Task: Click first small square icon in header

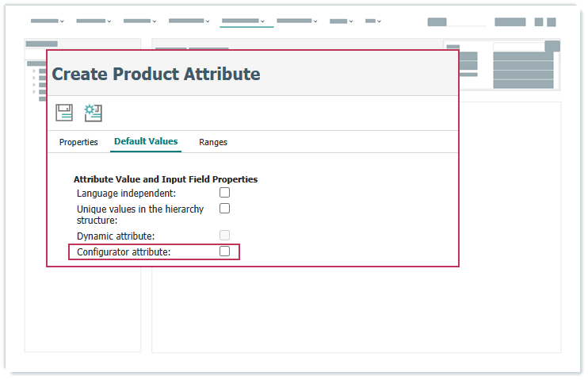Action: (539, 22)
